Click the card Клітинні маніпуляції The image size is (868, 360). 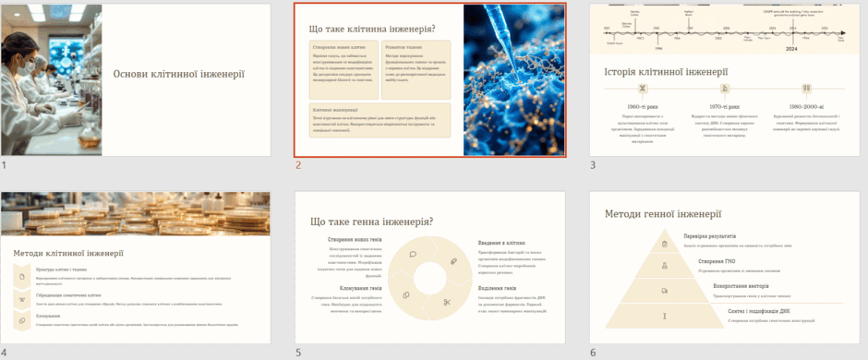pos(380,120)
